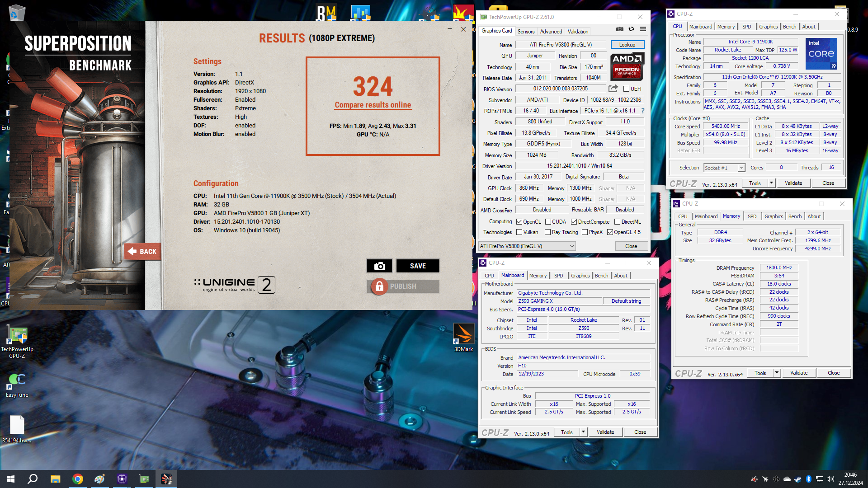The image size is (868, 488).
Task: Toggle CUDA checkbox in GPU-Z
Action: click(x=548, y=222)
